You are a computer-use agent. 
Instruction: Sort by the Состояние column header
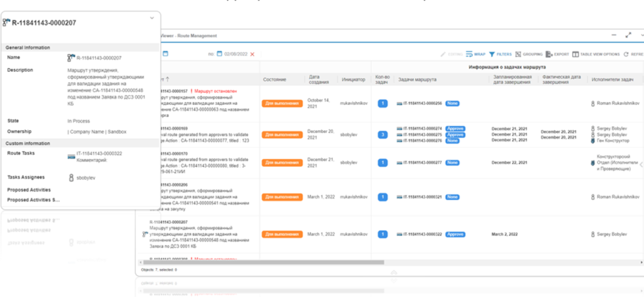pos(274,80)
